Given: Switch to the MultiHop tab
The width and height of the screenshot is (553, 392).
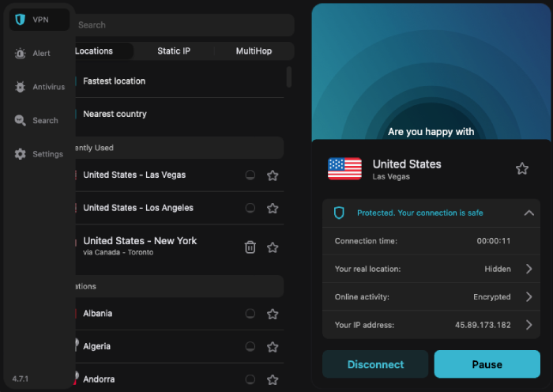Looking at the screenshot, I should [x=254, y=51].
